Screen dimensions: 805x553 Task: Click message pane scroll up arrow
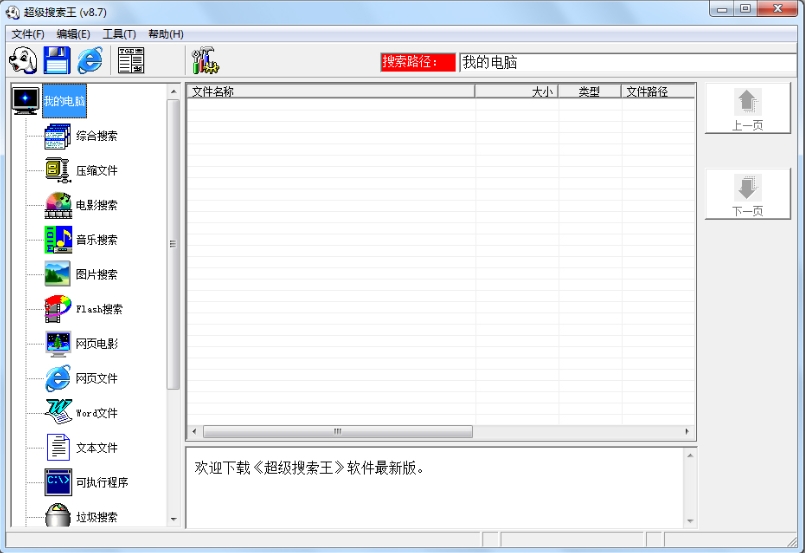(x=690, y=455)
